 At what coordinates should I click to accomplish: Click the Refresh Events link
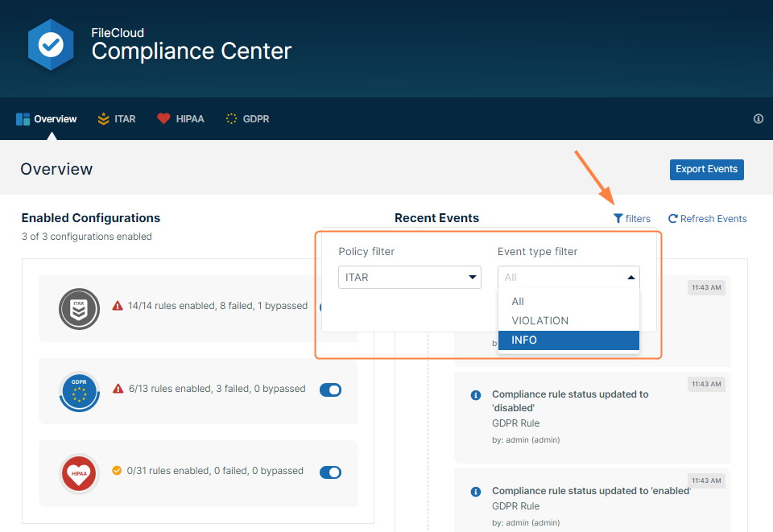708,218
